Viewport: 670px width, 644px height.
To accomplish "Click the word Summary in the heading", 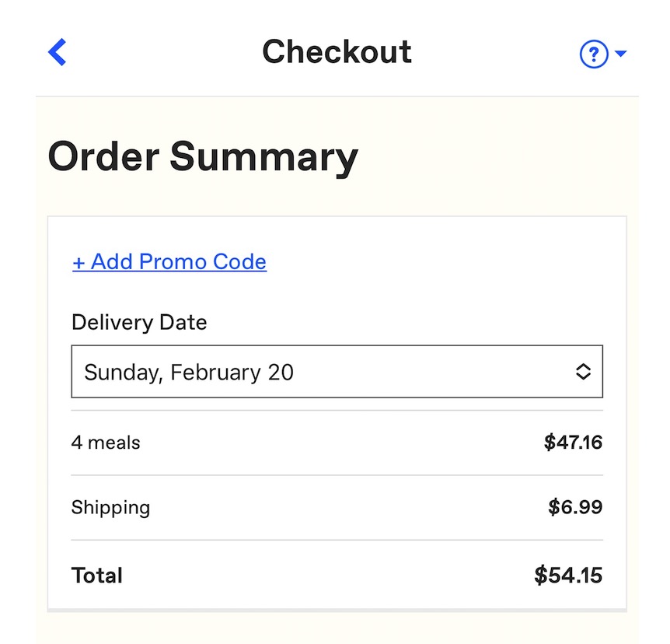I will click(263, 156).
